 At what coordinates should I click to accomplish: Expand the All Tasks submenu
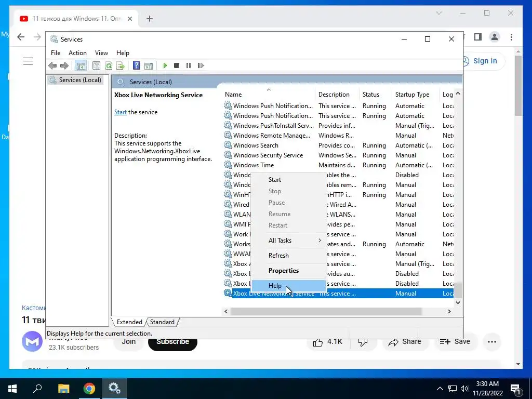coord(289,240)
